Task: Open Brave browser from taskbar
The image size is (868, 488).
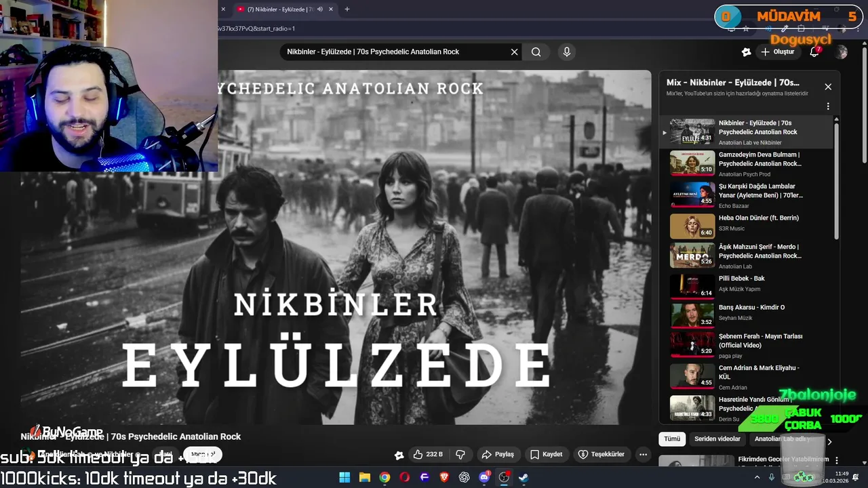Action: pyautogui.click(x=444, y=477)
